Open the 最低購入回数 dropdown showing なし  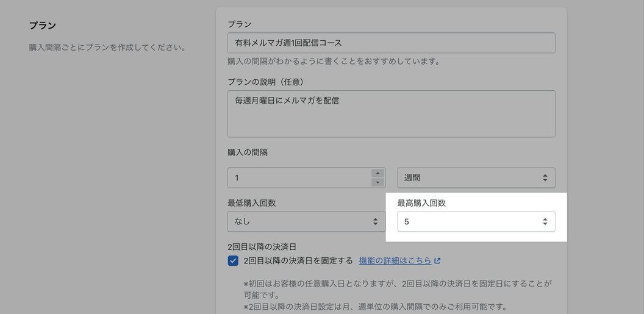pyautogui.click(x=306, y=222)
